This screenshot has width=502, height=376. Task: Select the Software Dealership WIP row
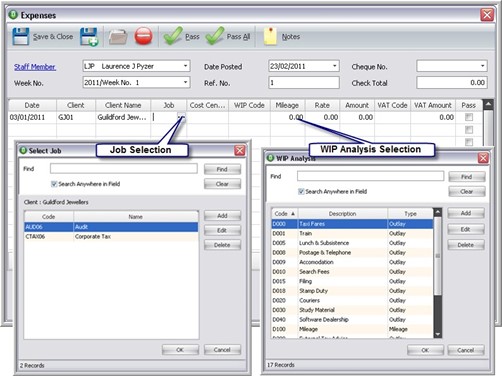coord(352,320)
